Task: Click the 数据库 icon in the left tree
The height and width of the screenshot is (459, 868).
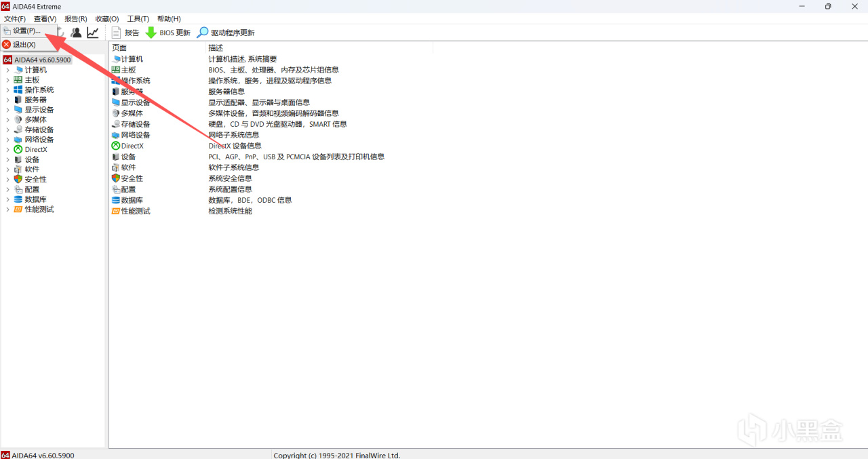Action: tap(18, 199)
